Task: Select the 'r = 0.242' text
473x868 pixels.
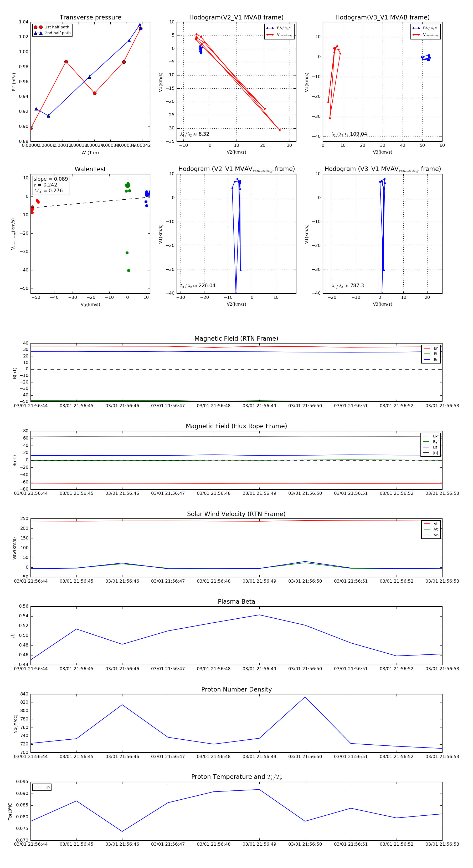Action: tap(45, 185)
